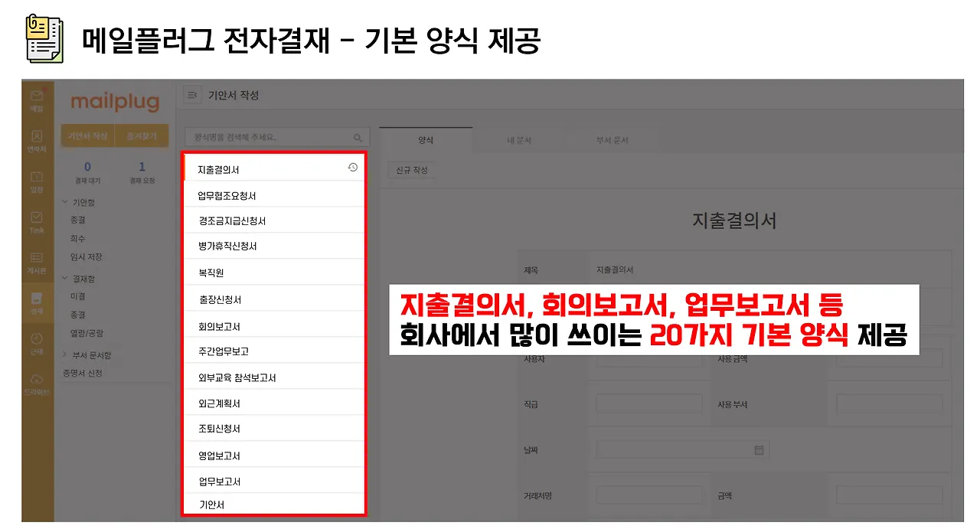
Task: Switch to the 양식 tab
Action: (426, 141)
